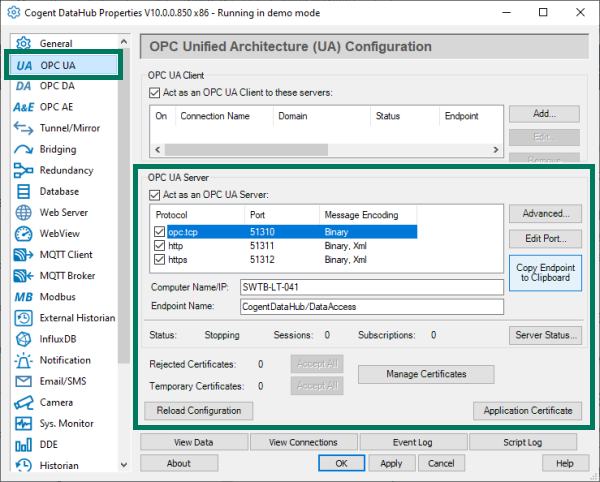Click the Apply button

point(391,463)
